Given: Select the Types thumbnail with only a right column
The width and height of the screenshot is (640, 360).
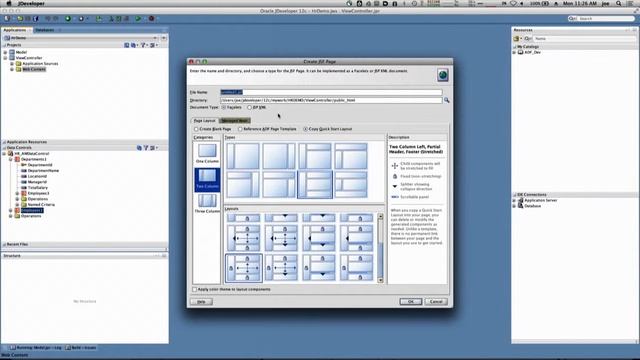Looking at the screenshot, I should (279, 156).
